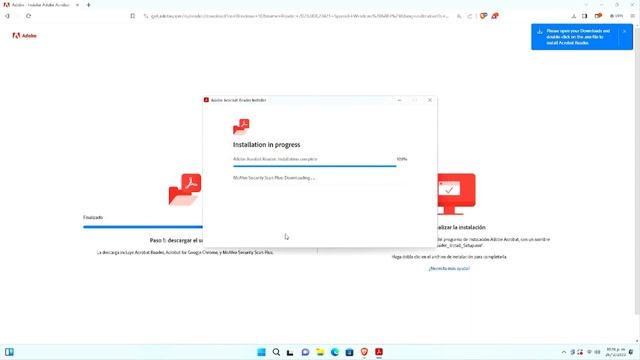
Task: Open the Chat app on the taskbar
Action: 305,352
